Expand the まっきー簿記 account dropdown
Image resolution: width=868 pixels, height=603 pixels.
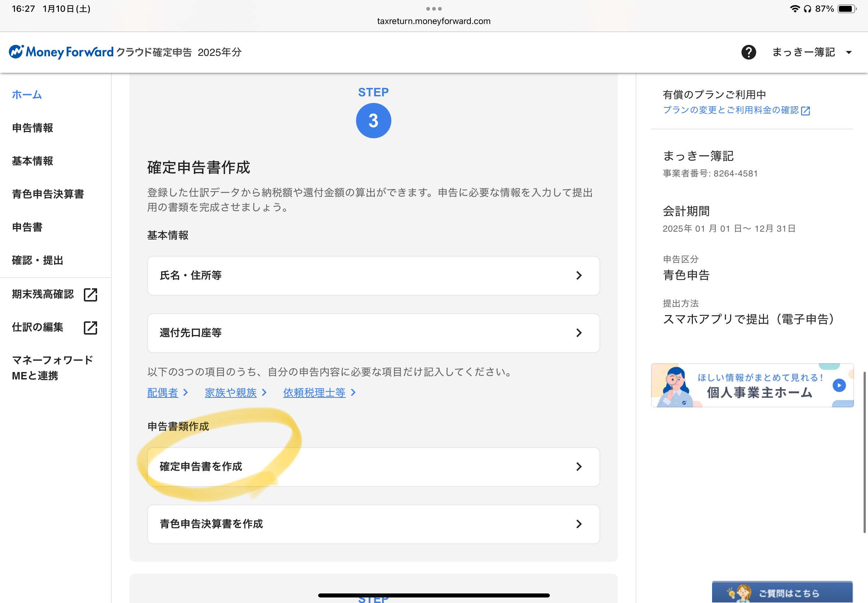(849, 53)
